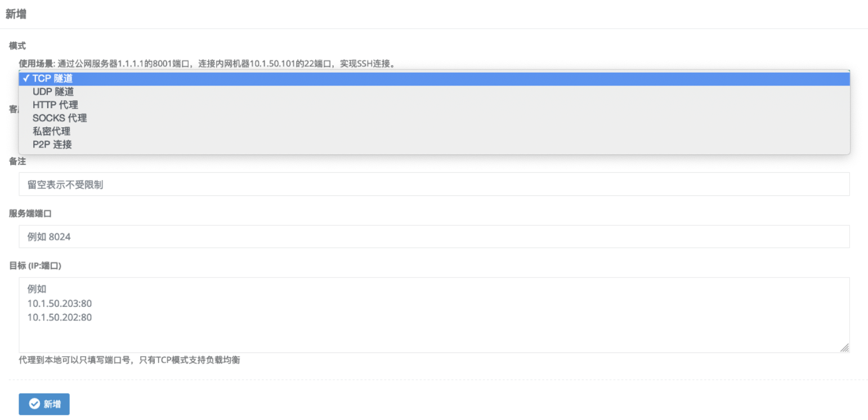Select SOCKS 代理 in the dropdown

[x=434, y=118]
